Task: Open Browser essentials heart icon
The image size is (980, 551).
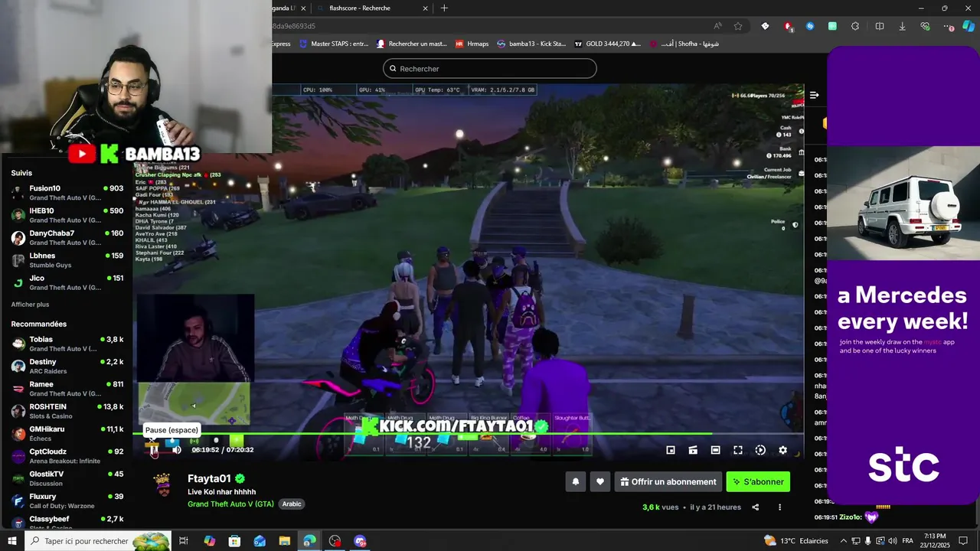Action: (x=925, y=26)
